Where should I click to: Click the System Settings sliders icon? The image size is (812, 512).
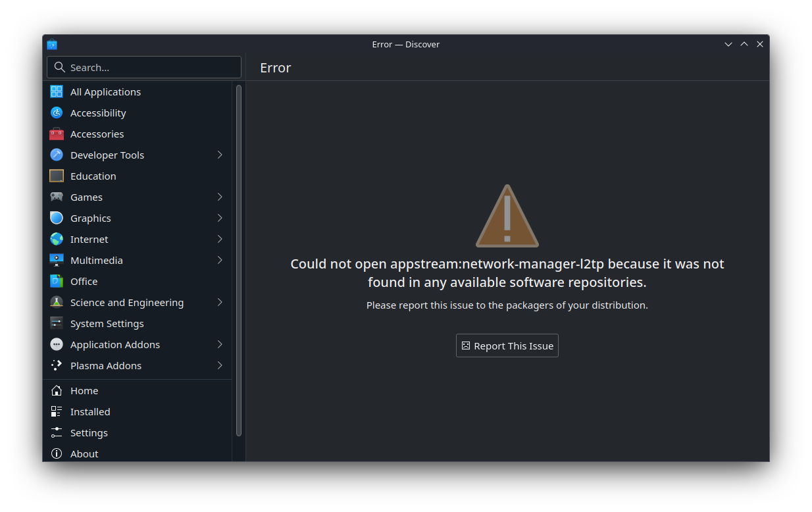click(57, 323)
